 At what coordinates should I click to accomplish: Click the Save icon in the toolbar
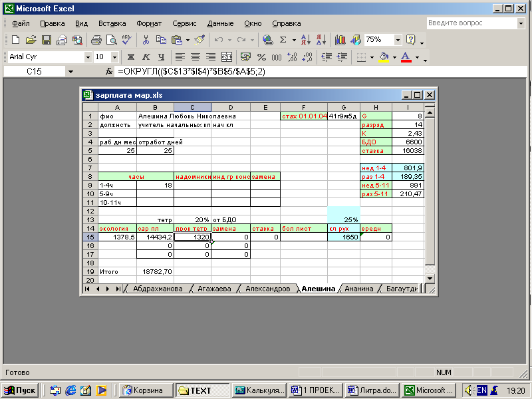tap(47, 40)
